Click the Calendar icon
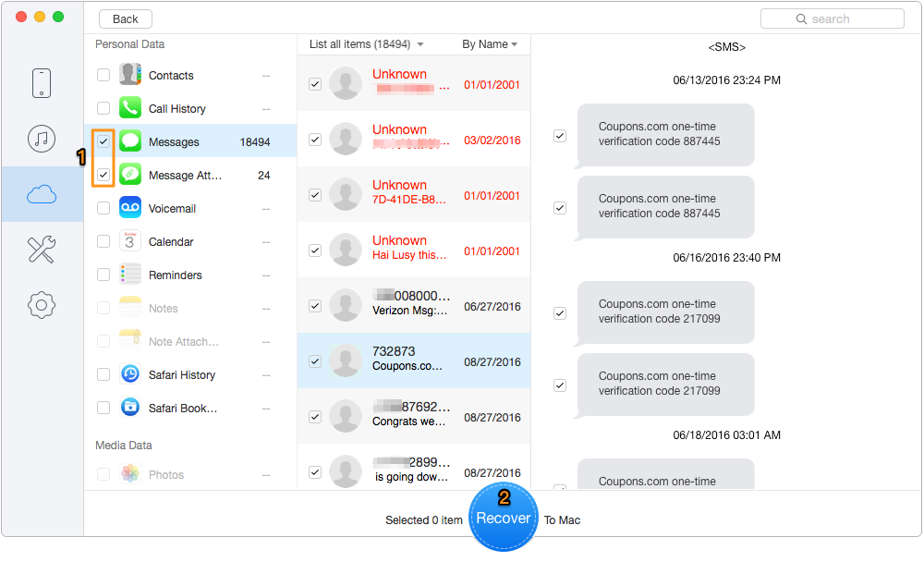 [130, 241]
